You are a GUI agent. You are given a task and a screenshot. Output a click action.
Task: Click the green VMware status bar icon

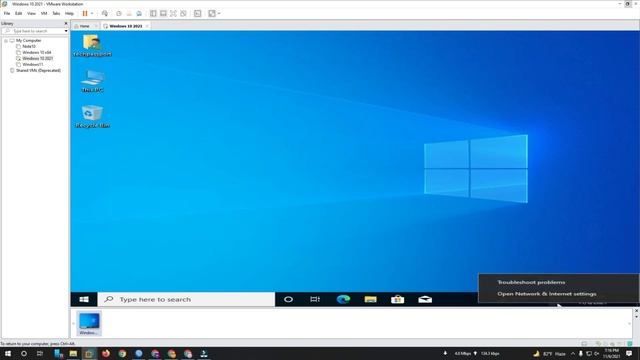click(630, 344)
